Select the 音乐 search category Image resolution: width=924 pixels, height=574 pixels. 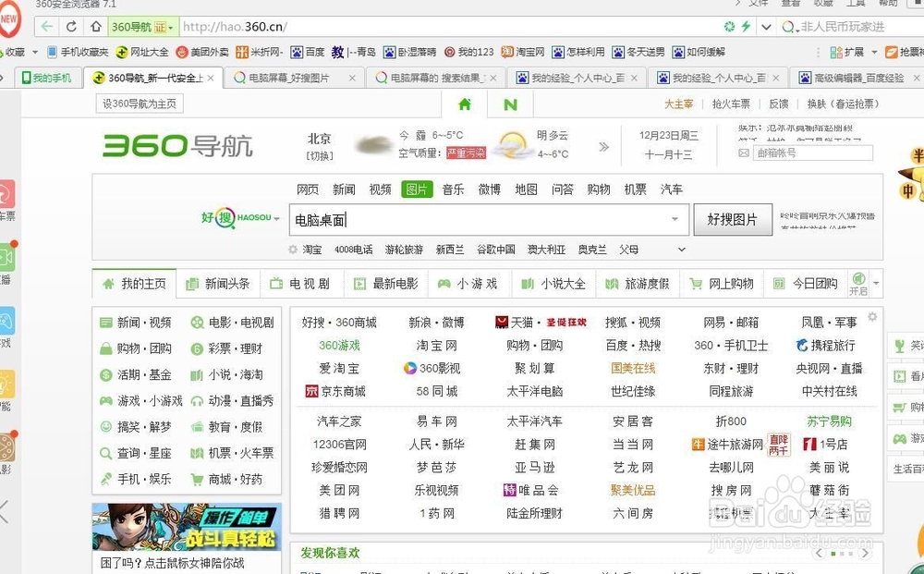pyautogui.click(x=453, y=189)
